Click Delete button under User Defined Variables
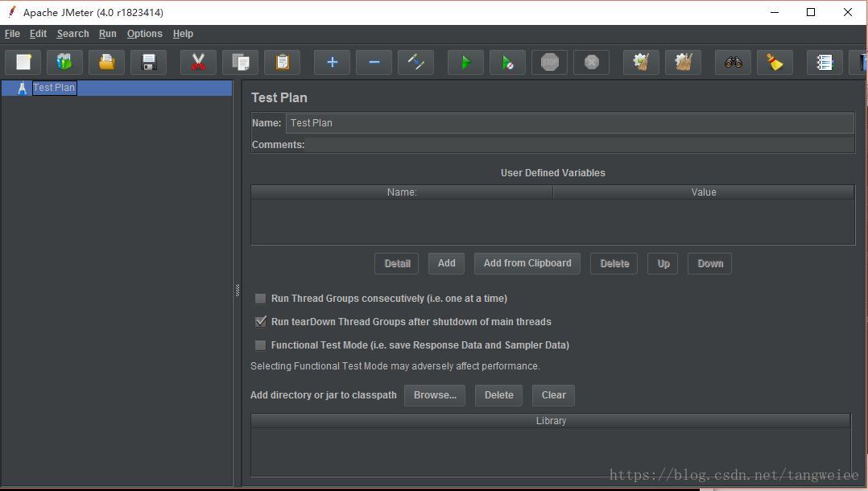The image size is (868, 491). pyautogui.click(x=614, y=263)
